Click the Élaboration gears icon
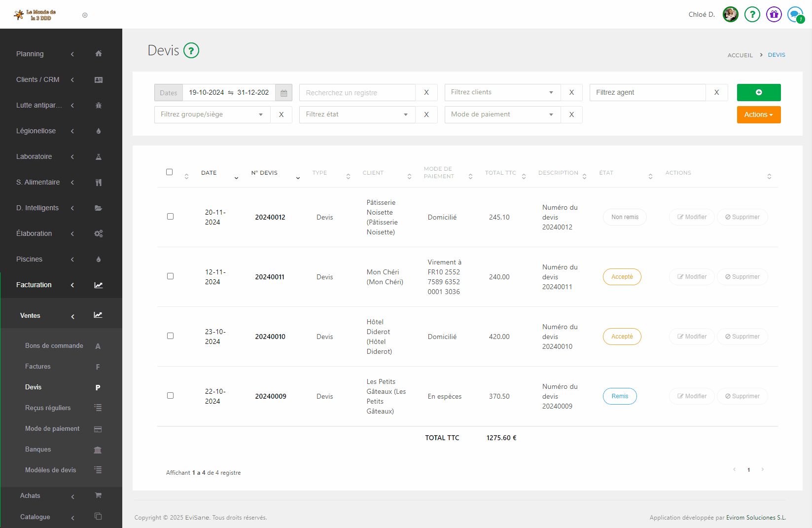Viewport: 812px width, 528px height. pyautogui.click(x=99, y=233)
